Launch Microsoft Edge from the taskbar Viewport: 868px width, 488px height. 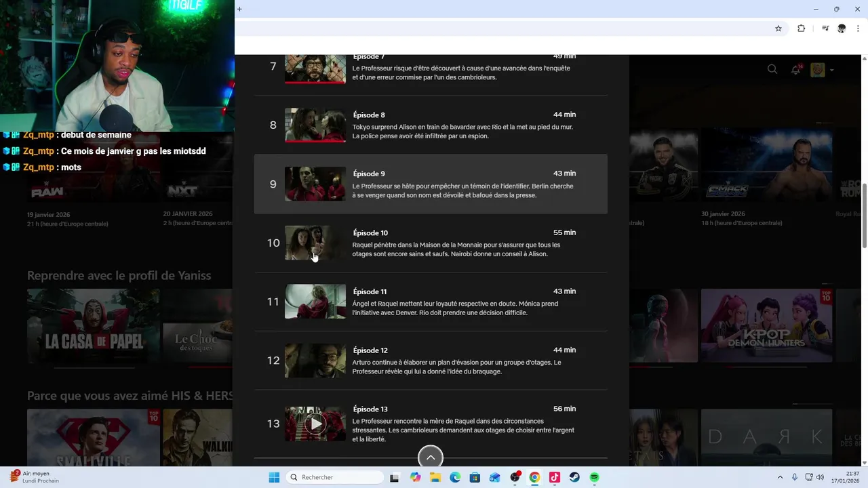pyautogui.click(x=455, y=477)
